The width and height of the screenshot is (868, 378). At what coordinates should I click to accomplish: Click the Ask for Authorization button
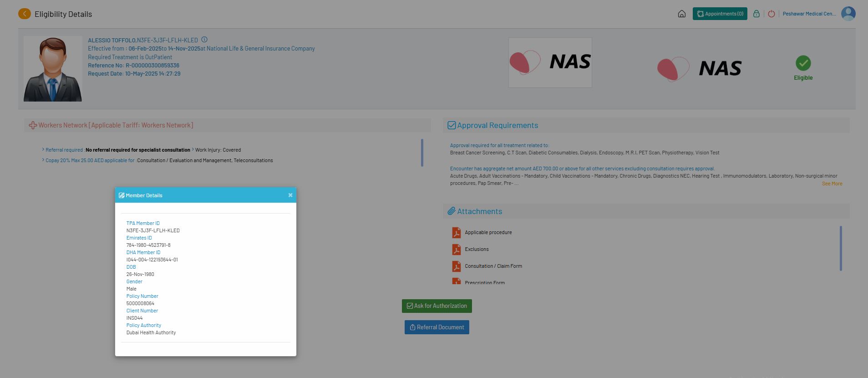tap(437, 306)
